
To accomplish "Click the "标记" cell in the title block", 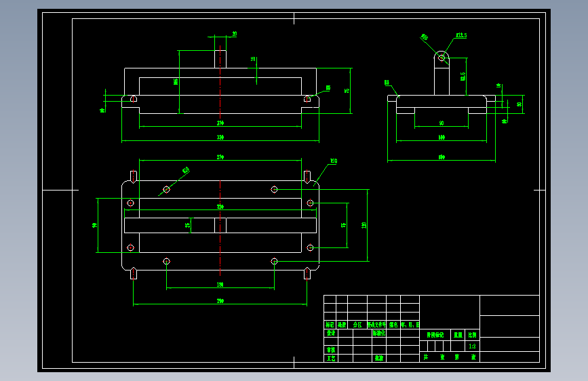I will pos(330,325).
